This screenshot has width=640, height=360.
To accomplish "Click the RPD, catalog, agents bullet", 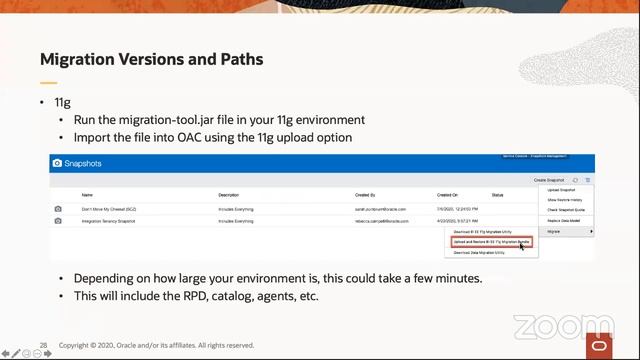I will 196,296.
